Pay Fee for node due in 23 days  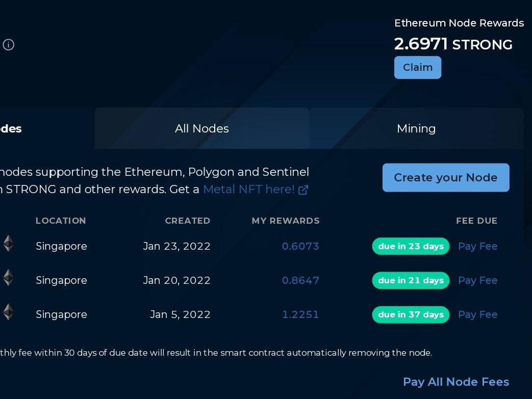point(478,246)
